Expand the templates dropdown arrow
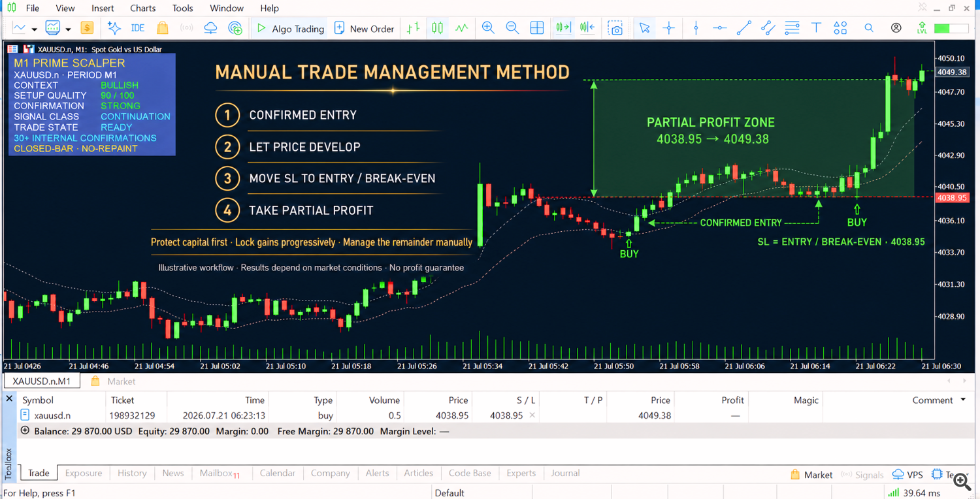This screenshot has width=980, height=499. [67, 29]
